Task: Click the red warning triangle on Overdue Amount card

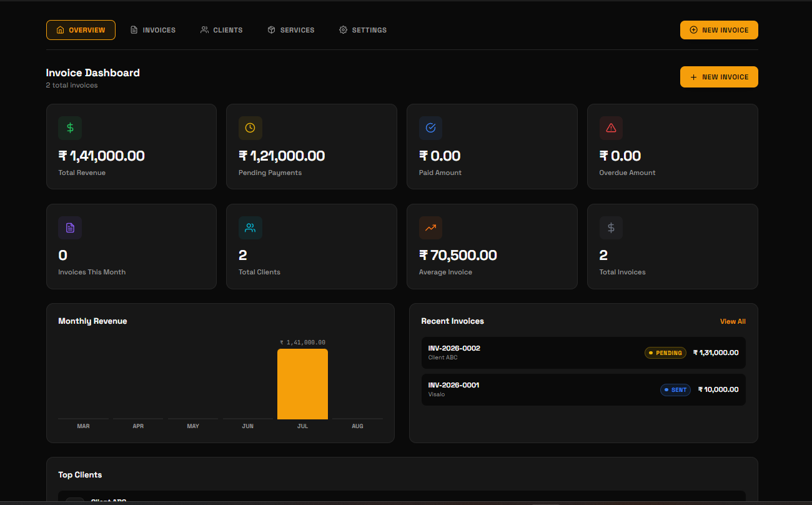Action: pyautogui.click(x=611, y=127)
